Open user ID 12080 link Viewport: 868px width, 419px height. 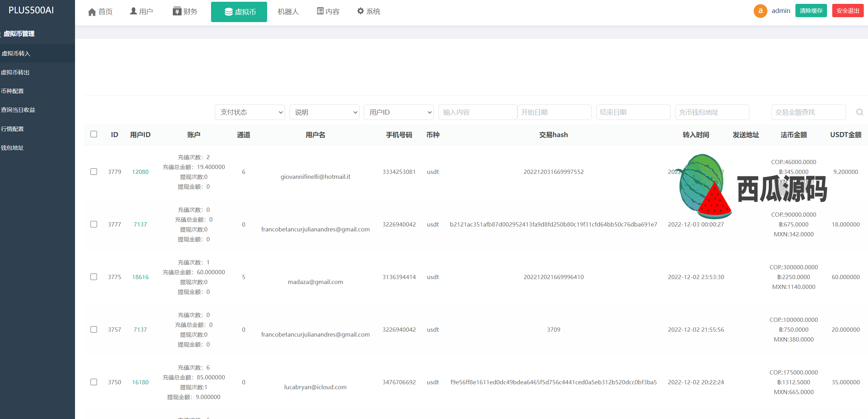140,172
